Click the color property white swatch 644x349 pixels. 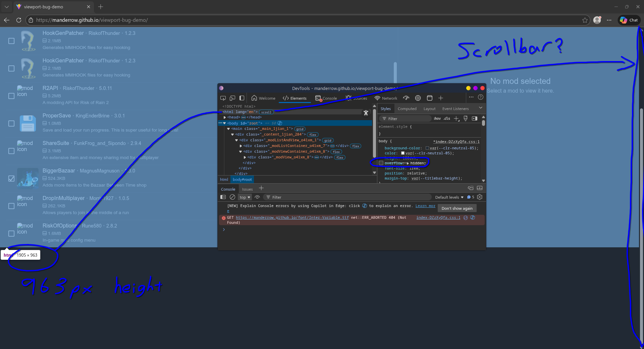[x=403, y=153]
